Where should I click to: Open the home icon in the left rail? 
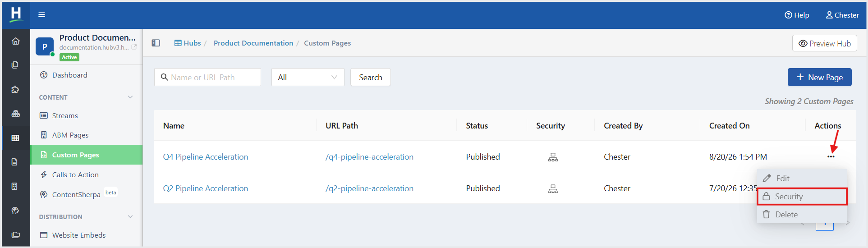tap(16, 41)
